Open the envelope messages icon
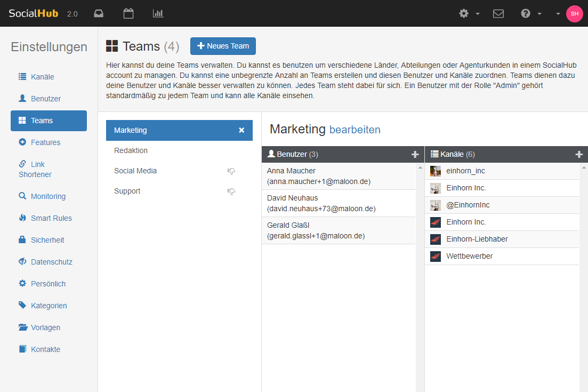588x392 pixels. pos(498,14)
